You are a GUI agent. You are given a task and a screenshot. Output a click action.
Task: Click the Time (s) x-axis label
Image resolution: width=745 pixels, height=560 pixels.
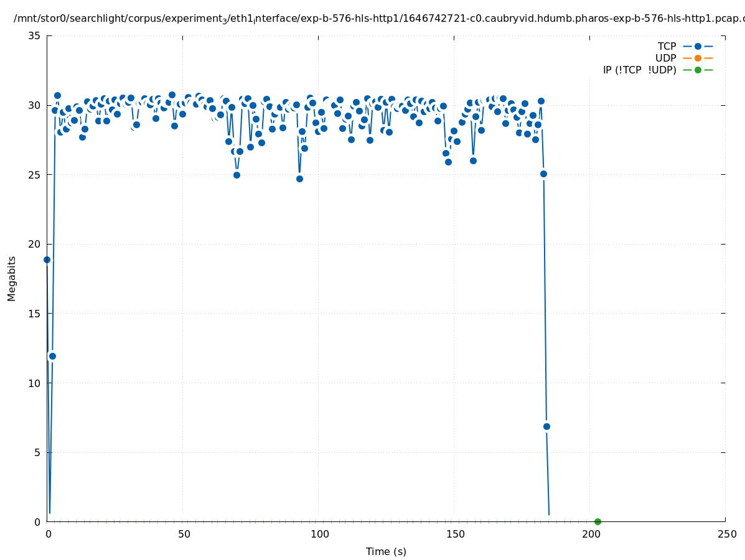(386, 551)
